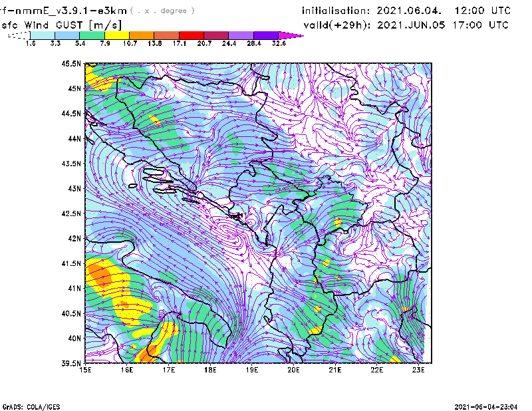
Task: Click the 20E longitude label
Action: point(293,370)
